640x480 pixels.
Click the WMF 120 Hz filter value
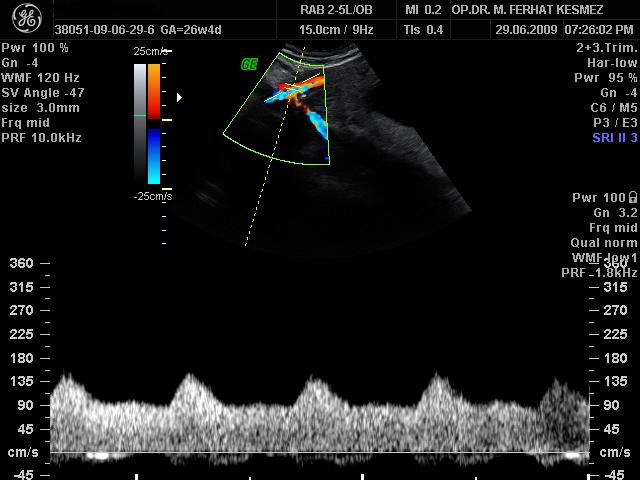(42, 77)
